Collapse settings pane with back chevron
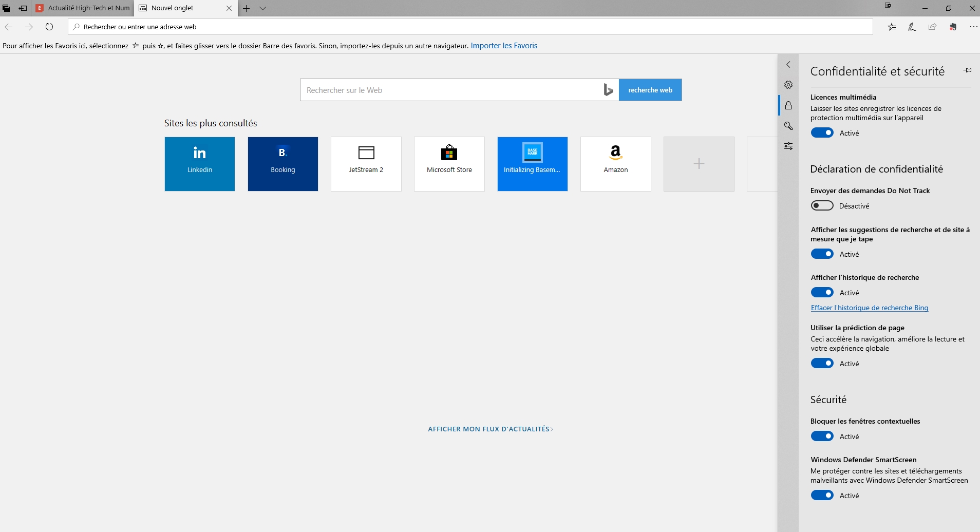980x532 pixels. (788, 65)
